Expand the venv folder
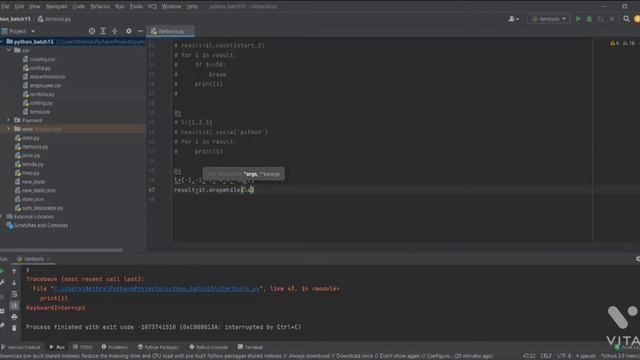Screen dimensions: 640x360 [x=9, y=129]
